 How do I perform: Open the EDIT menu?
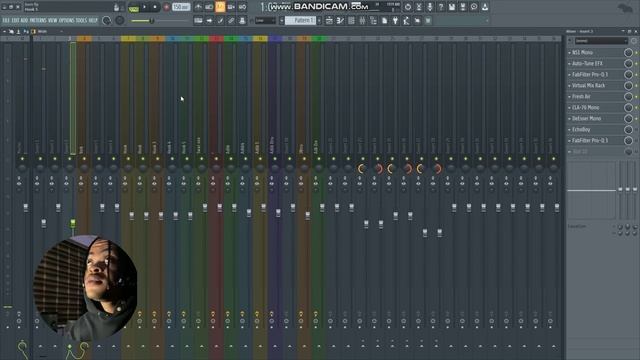point(16,20)
